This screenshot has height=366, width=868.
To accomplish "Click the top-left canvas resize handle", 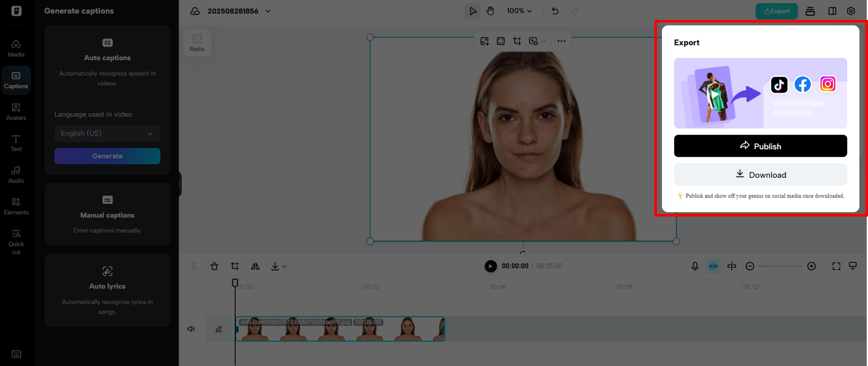I will click(x=370, y=37).
